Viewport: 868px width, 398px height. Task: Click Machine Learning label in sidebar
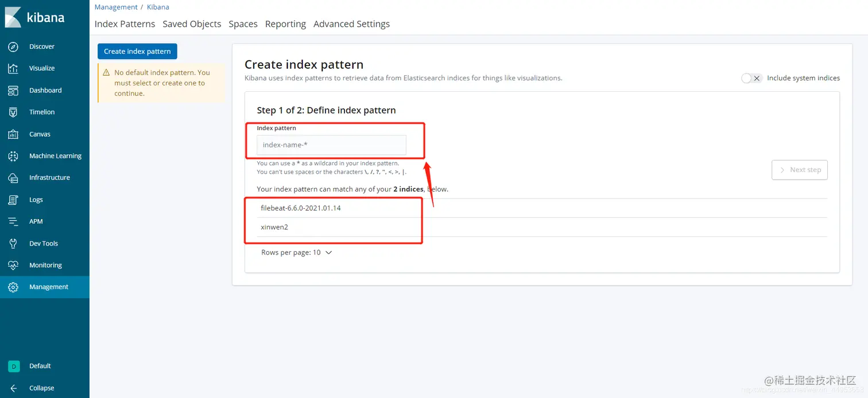click(x=55, y=156)
